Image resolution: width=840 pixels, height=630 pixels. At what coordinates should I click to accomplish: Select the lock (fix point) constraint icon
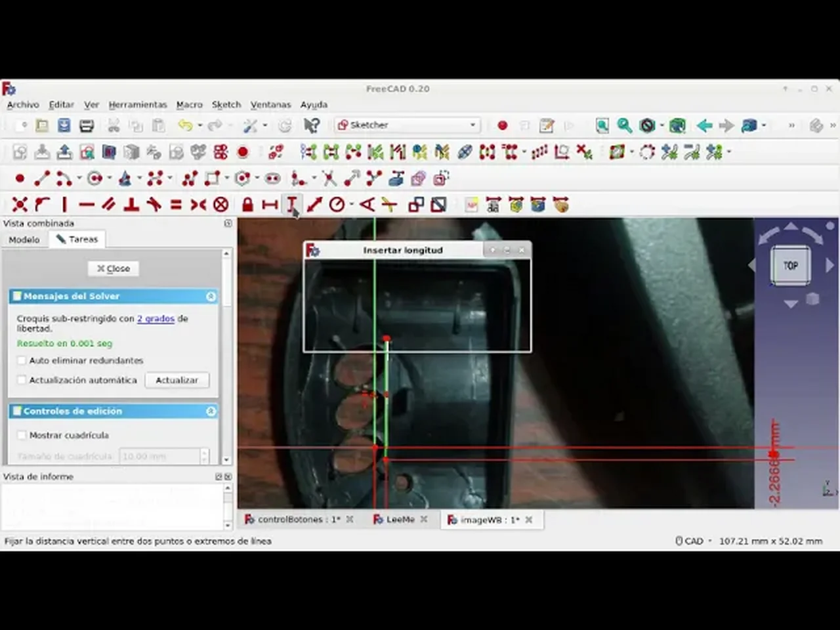pyautogui.click(x=247, y=205)
